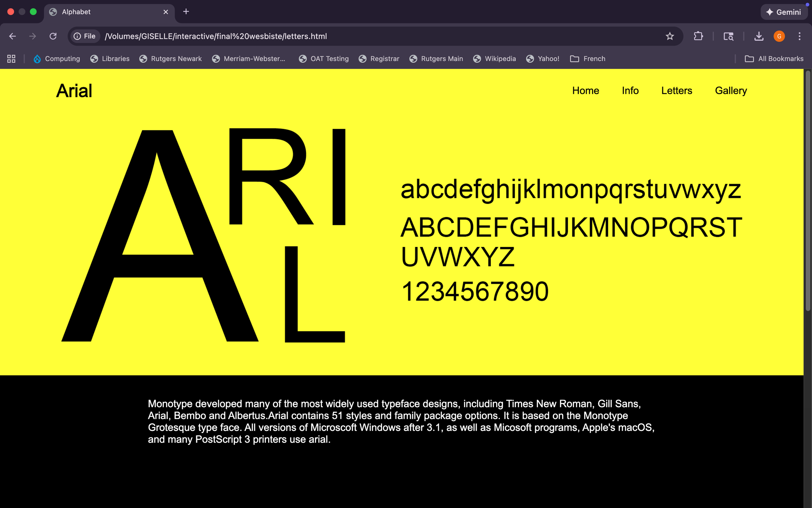The height and width of the screenshot is (508, 812).
Task: Click the back navigation arrow
Action: pos(12,36)
